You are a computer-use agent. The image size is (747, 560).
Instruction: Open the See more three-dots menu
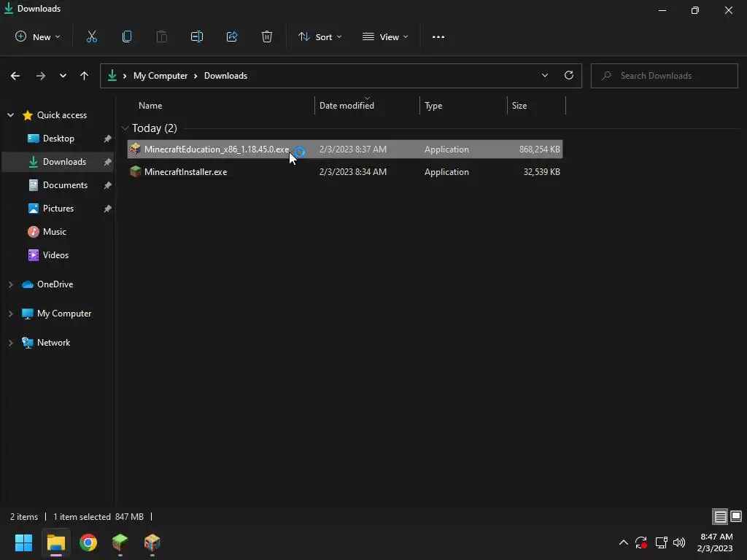pyautogui.click(x=438, y=36)
